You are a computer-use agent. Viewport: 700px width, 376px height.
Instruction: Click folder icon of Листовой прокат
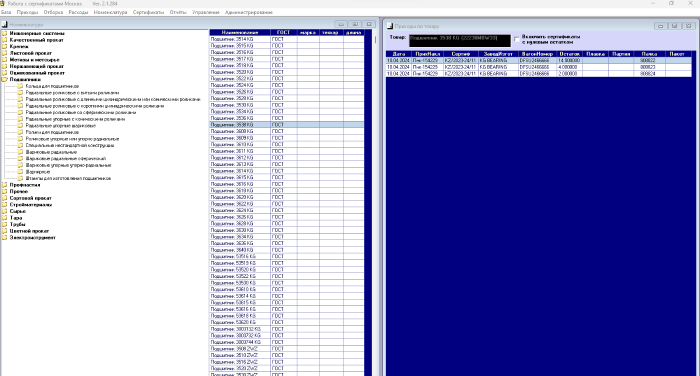point(4,53)
